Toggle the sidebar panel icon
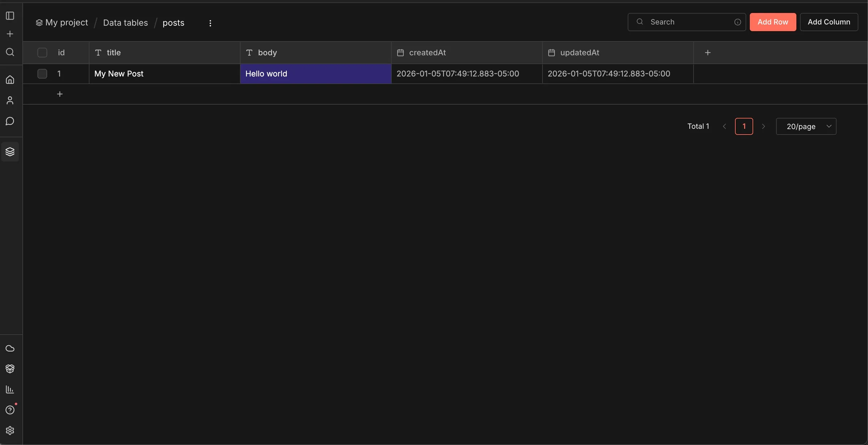The height and width of the screenshot is (445, 868). tap(10, 16)
